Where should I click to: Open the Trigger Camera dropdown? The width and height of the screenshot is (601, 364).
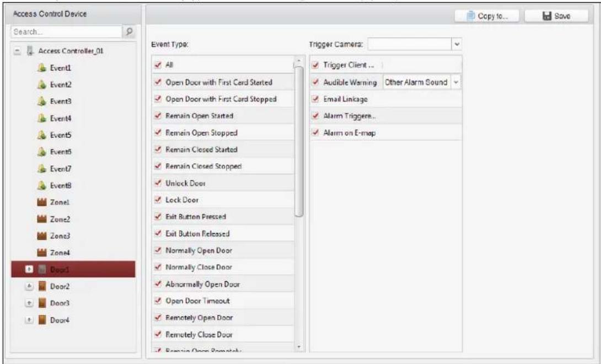457,44
